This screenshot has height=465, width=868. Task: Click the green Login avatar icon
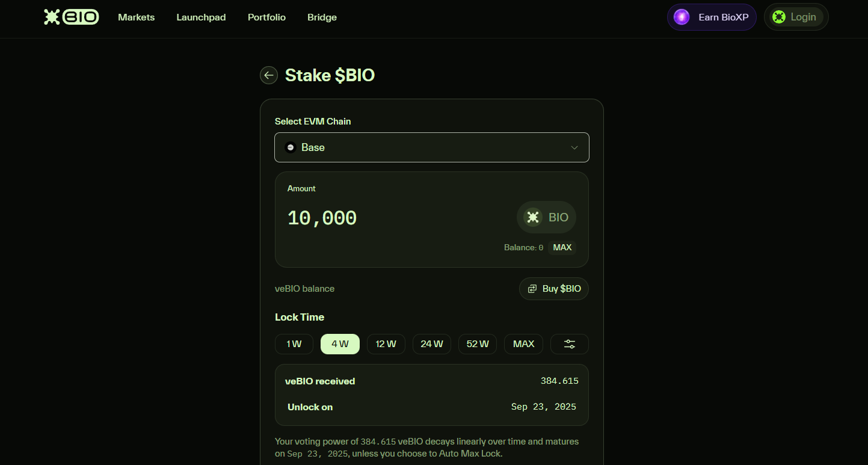click(779, 17)
